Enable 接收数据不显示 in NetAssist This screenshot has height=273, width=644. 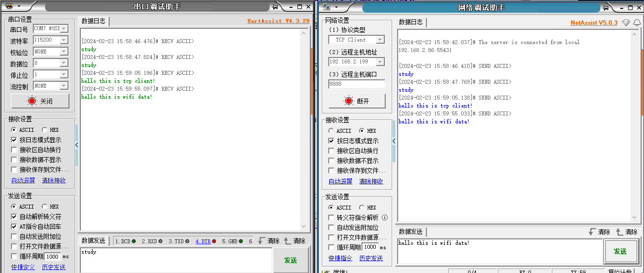(x=331, y=161)
